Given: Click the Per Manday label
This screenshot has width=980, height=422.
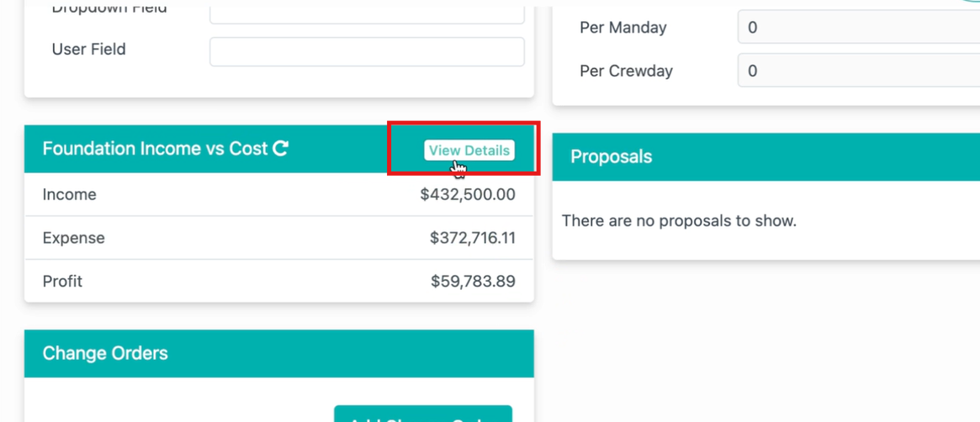Looking at the screenshot, I should point(623,28).
